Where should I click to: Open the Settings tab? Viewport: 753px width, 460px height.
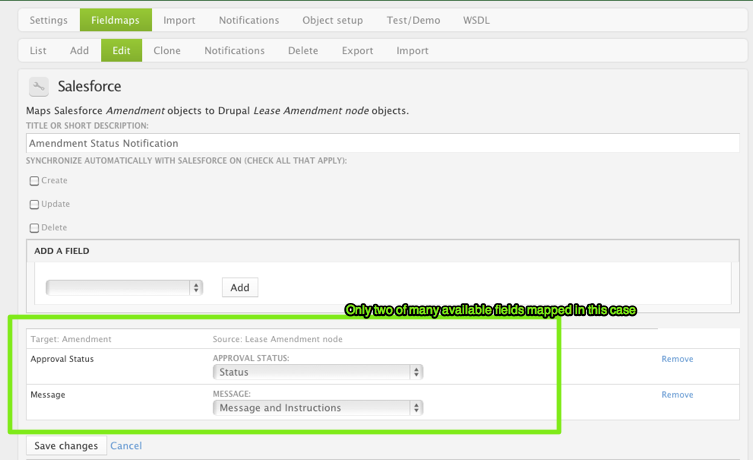(x=49, y=20)
